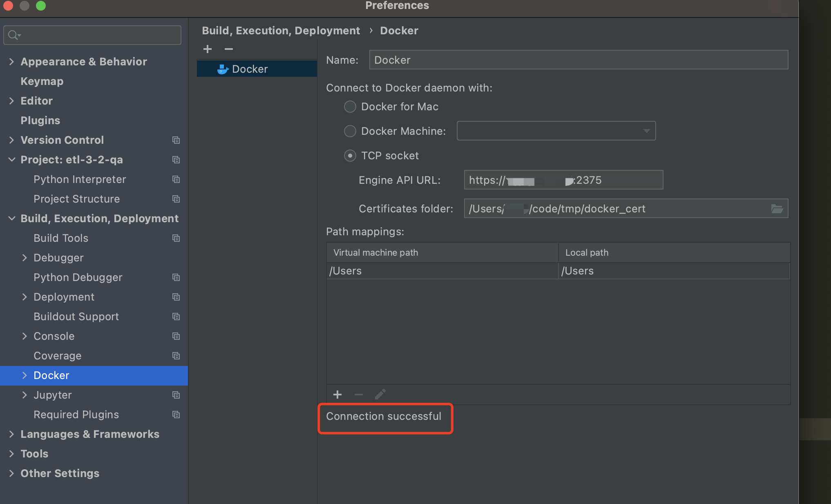This screenshot has height=504, width=831.
Task: Click project-level icon next to Build Tools
Action: pyautogui.click(x=176, y=238)
